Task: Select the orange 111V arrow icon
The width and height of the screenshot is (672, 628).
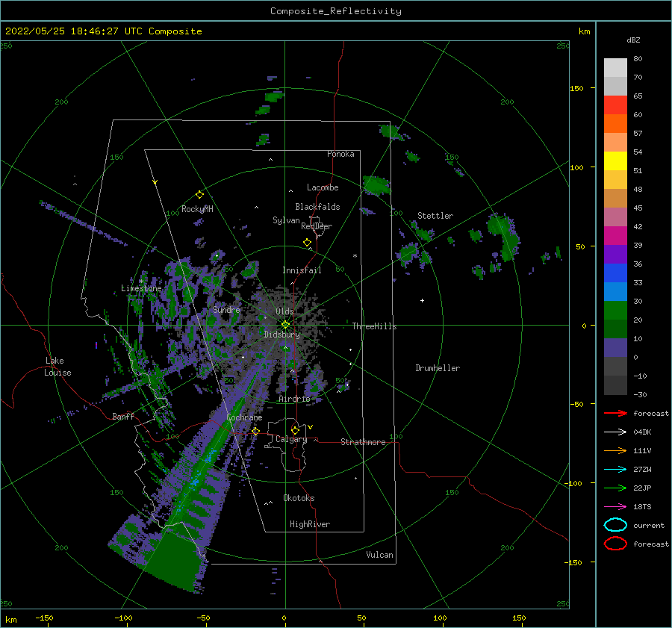Action: tap(615, 450)
